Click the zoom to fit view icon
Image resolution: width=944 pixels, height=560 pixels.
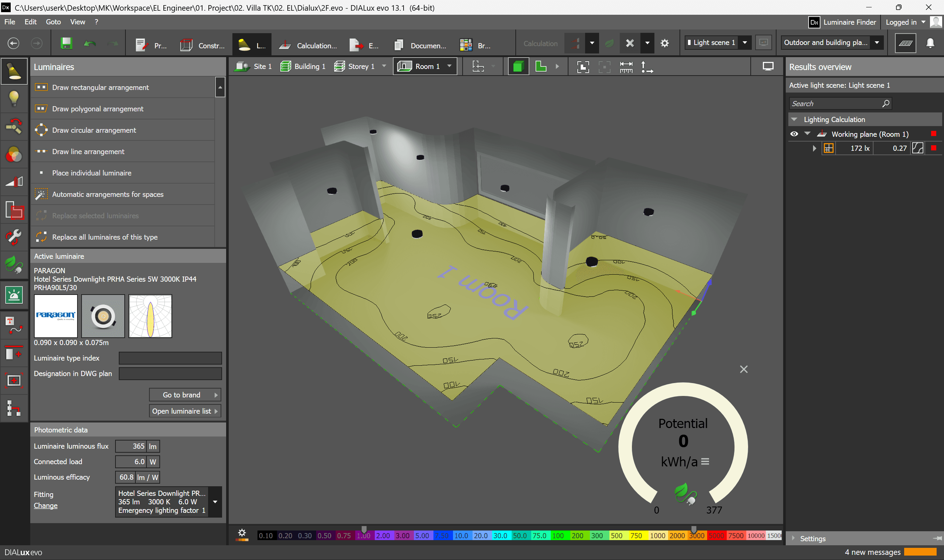coord(583,67)
